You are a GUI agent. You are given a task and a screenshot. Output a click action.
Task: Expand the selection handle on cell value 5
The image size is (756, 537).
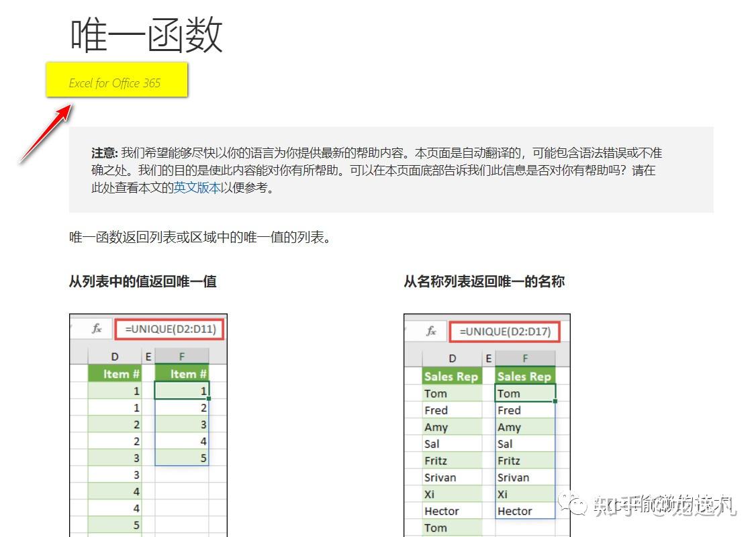click(x=208, y=466)
